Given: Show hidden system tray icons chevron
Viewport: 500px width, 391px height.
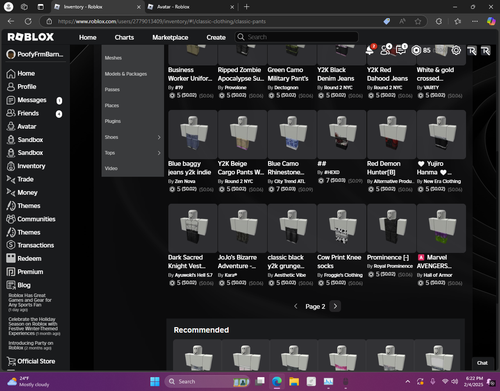Looking at the screenshot, I should 407,382.
